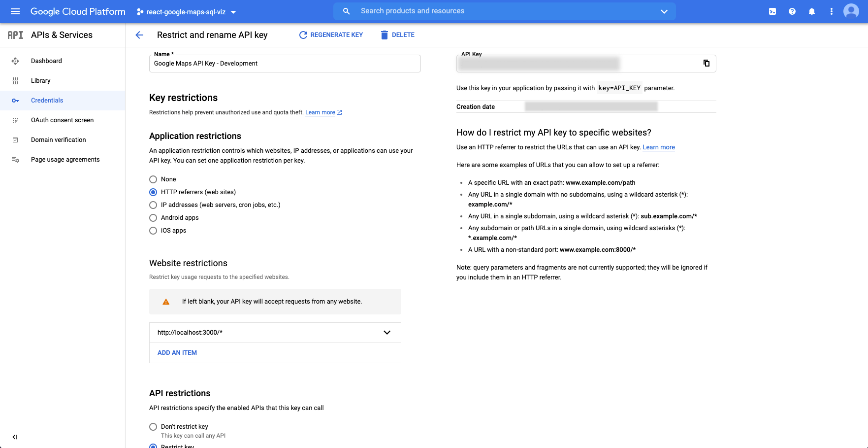Image resolution: width=868 pixels, height=448 pixels.
Task: Expand the search bar dropdown arrow
Action: [x=664, y=11]
